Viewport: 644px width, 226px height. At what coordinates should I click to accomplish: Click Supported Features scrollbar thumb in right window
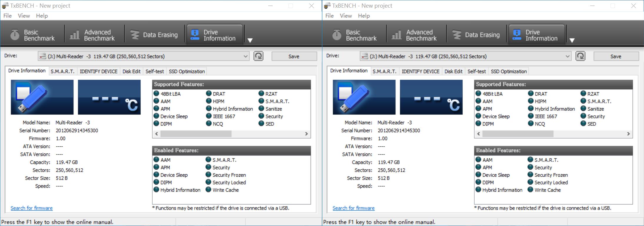coord(518,134)
